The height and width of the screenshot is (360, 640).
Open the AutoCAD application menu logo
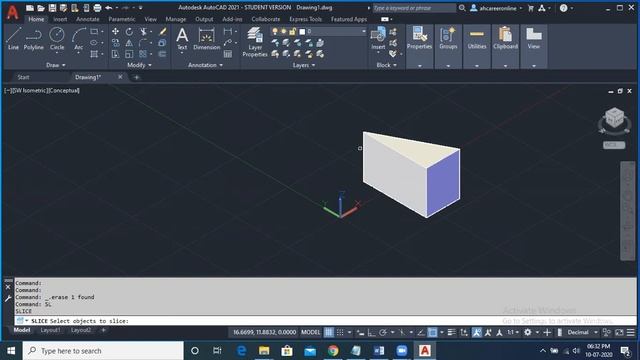[12, 12]
